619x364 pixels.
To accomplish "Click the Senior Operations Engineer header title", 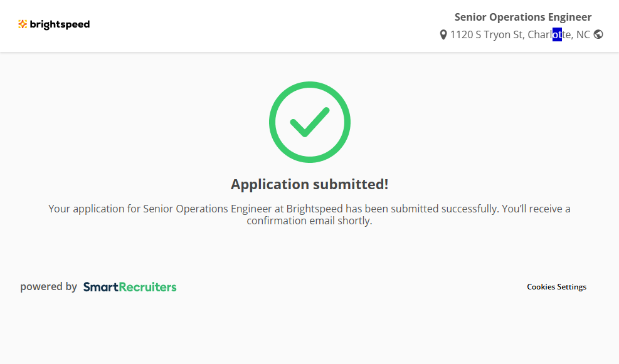I will click(x=522, y=17).
